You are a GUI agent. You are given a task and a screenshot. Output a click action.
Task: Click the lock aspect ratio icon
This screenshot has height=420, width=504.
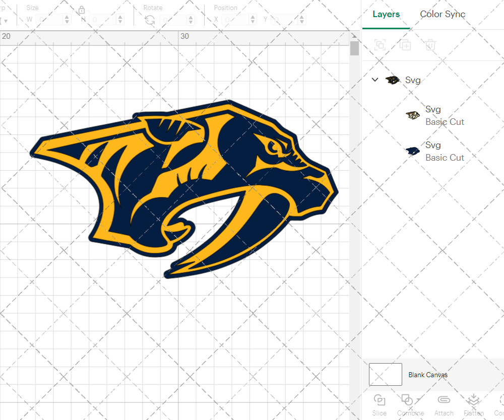pos(82,10)
